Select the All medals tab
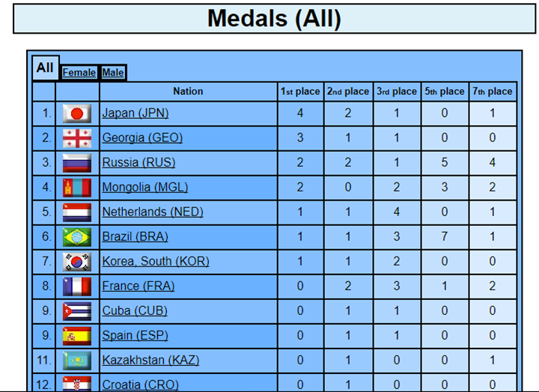 coord(45,67)
